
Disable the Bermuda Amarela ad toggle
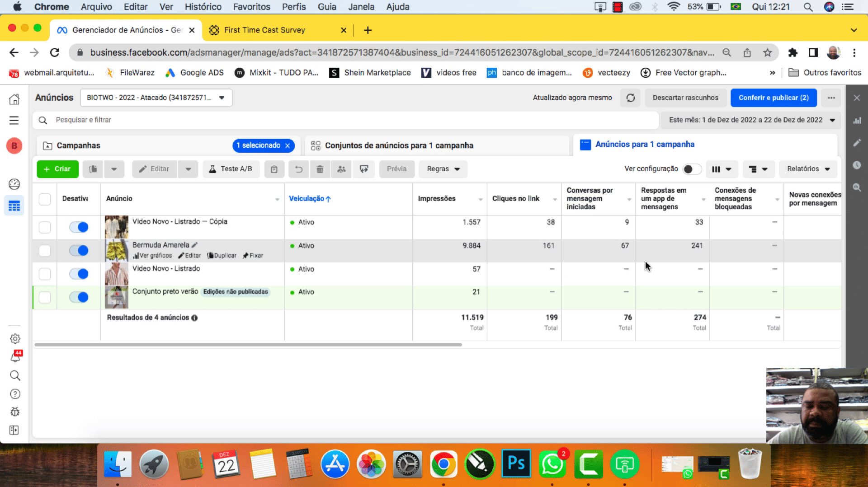[x=79, y=250]
